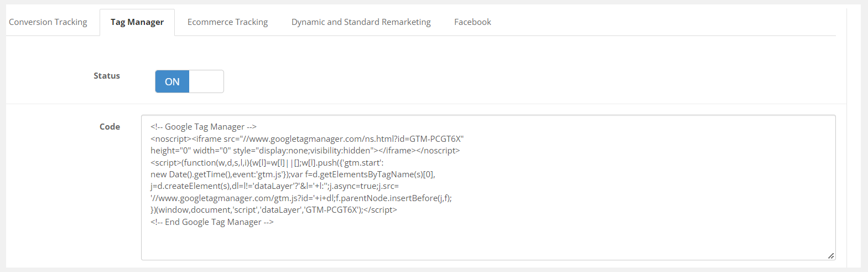Viewport: 868px width, 272px height.
Task: Place cursor on 'Google Tag Manager' comment line
Action: [203, 127]
